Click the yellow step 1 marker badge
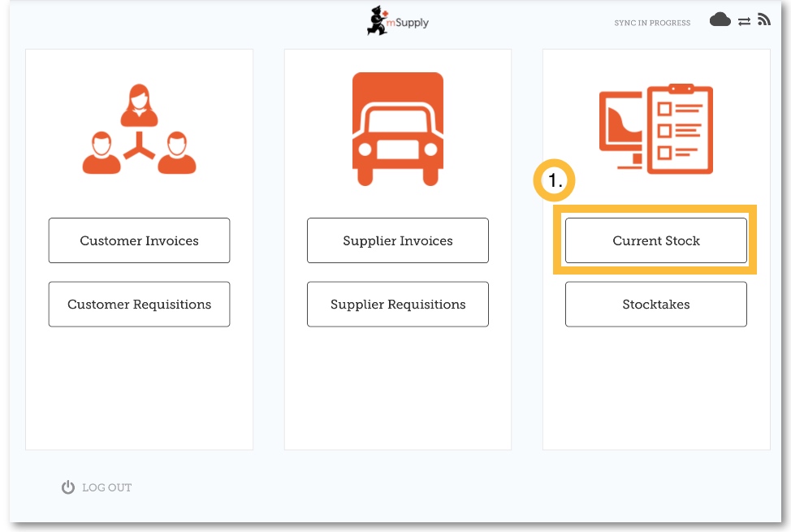 pyautogui.click(x=555, y=183)
